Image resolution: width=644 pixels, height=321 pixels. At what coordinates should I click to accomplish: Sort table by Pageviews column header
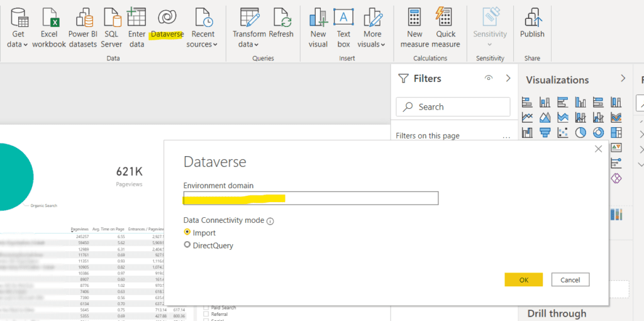click(x=79, y=228)
